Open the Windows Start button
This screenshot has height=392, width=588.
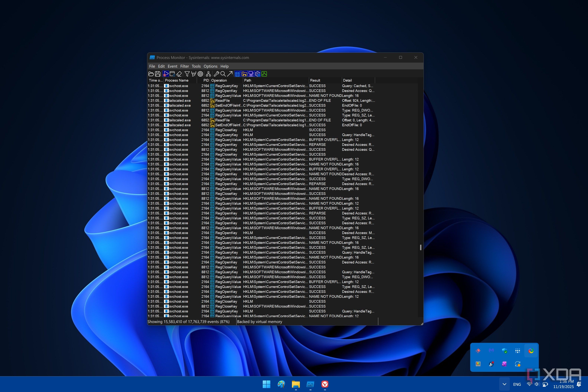(266, 384)
